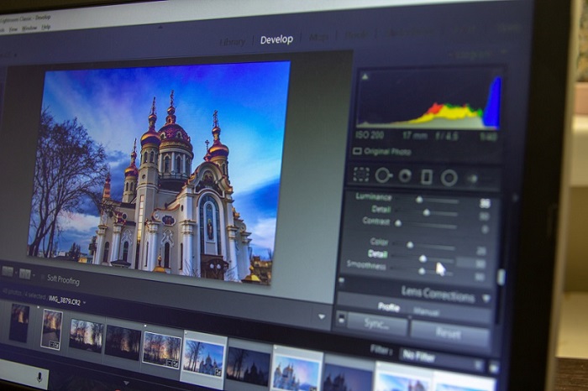Select the first dark sunset filmstrip thumbnail
Viewport: 588px width, 391px height.
click(x=19, y=323)
